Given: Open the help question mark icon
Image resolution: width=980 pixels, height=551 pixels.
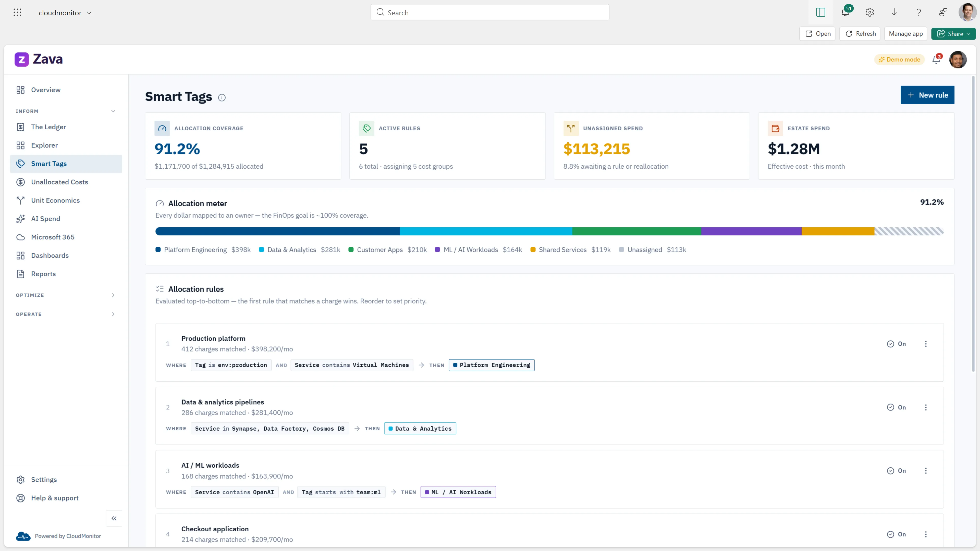Looking at the screenshot, I should (919, 12).
